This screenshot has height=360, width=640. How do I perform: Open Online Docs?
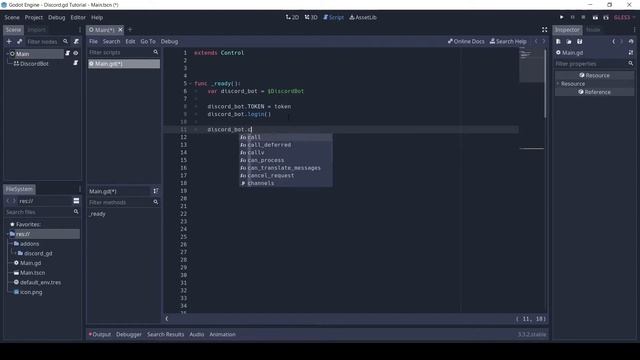466,41
